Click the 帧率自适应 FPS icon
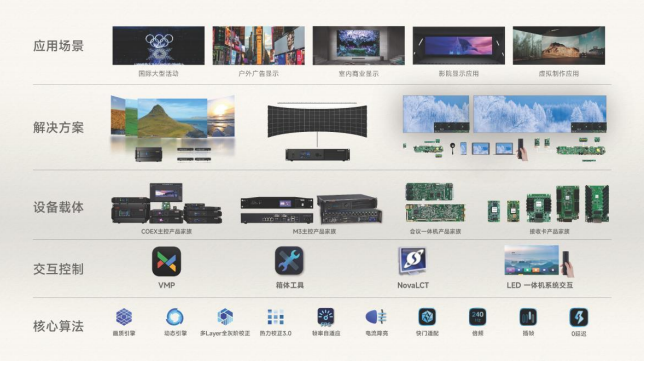 tap(326, 317)
